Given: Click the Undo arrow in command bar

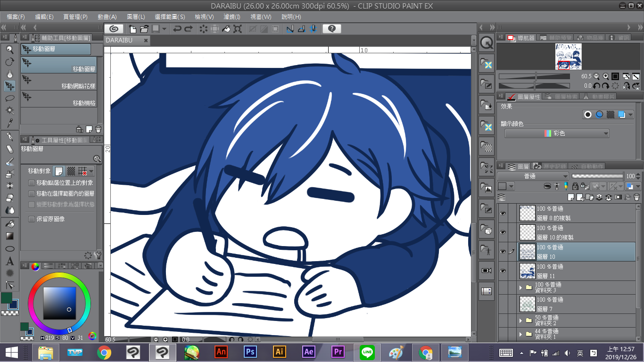Looking at the screenshot, I should [x=177, y=29].
